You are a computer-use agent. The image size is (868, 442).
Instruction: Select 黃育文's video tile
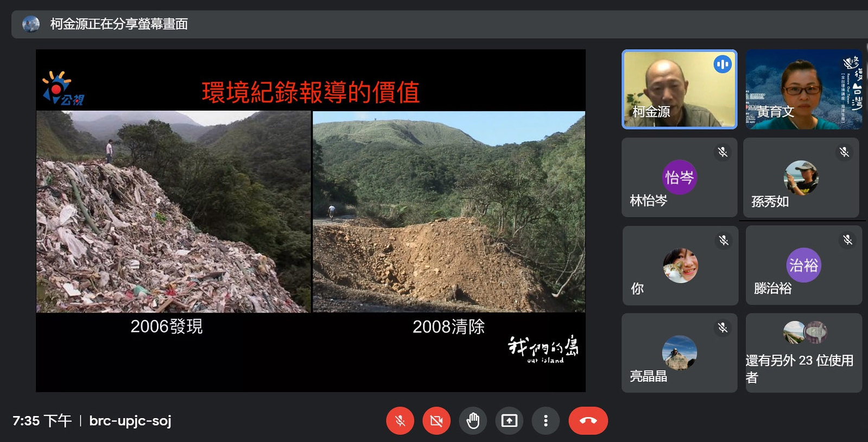point(803,89)
